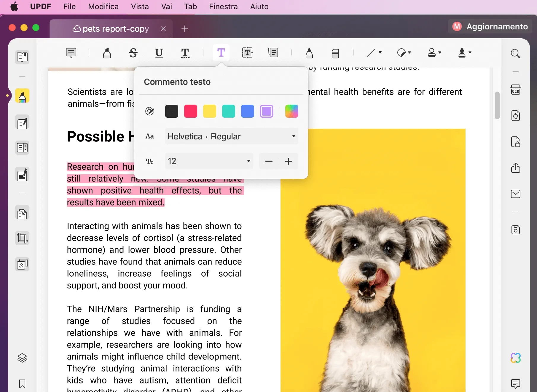Choose the black color swatch
The height and width of the screenshot is (392, 537).
172,111
